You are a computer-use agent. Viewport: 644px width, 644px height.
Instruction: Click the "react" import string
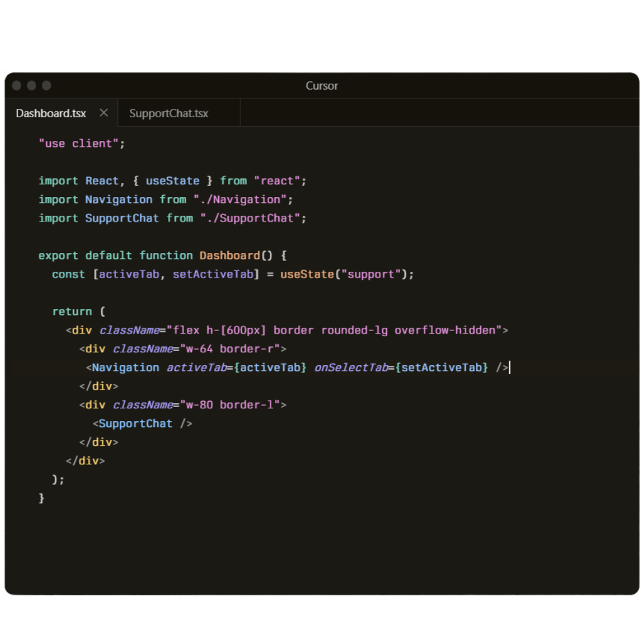(x=277, y=181)
